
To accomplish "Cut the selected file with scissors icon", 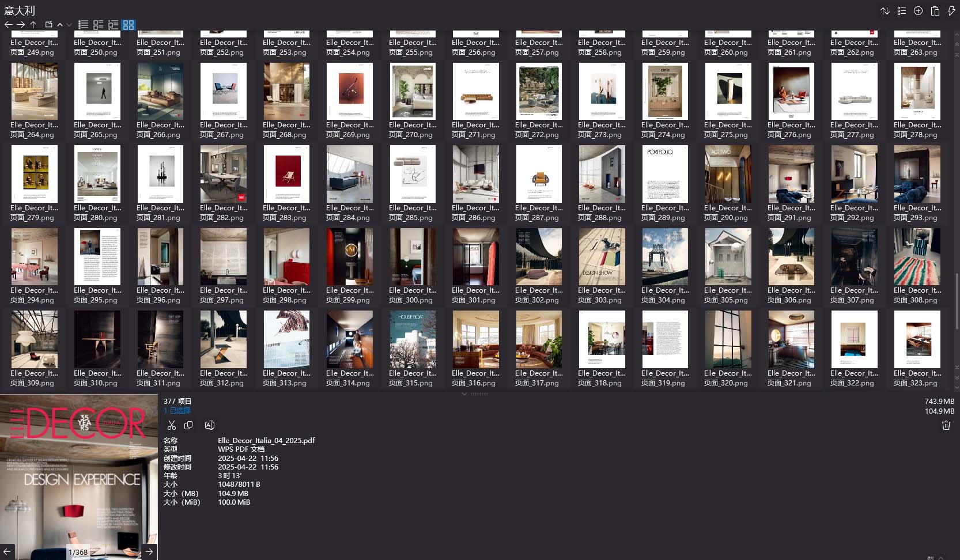I will 171,425.
